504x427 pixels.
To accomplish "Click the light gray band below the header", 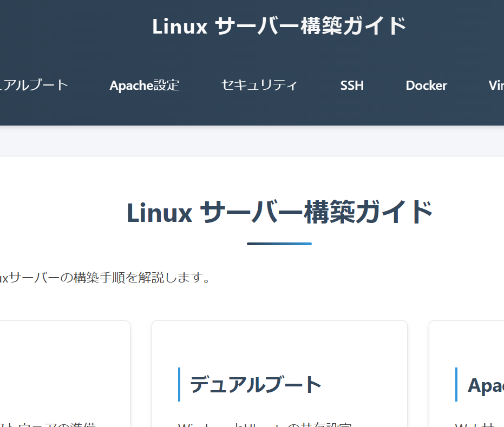I will pos(252,142).
